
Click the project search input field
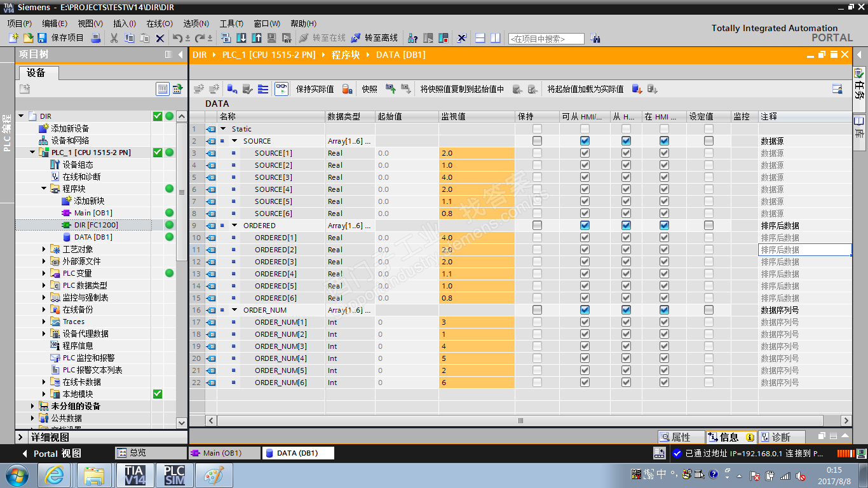546,39
